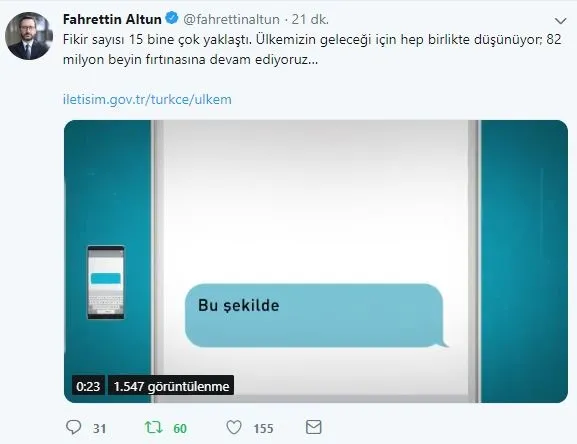Play the embedded video
Screen dimensions: 577x444
(x=316, y=261)
